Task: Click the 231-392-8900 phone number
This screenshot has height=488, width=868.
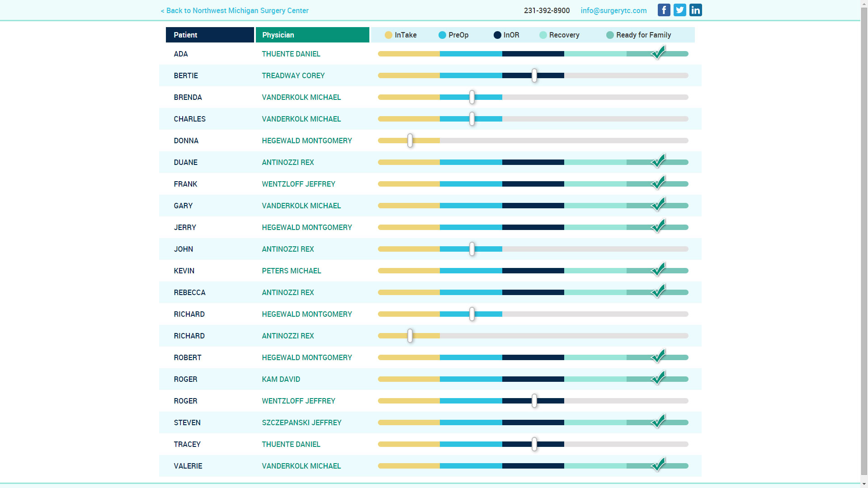Action: [547, 10]
